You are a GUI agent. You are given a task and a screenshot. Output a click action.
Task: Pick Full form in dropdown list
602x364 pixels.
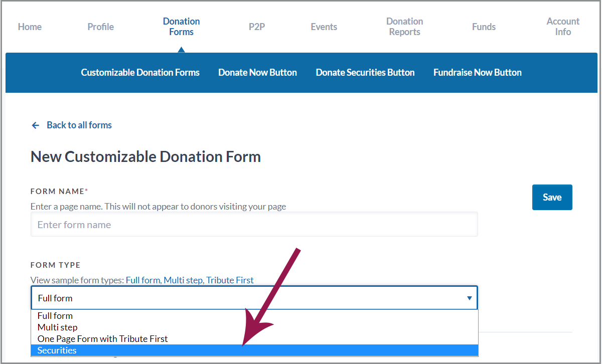pos(55,316)
